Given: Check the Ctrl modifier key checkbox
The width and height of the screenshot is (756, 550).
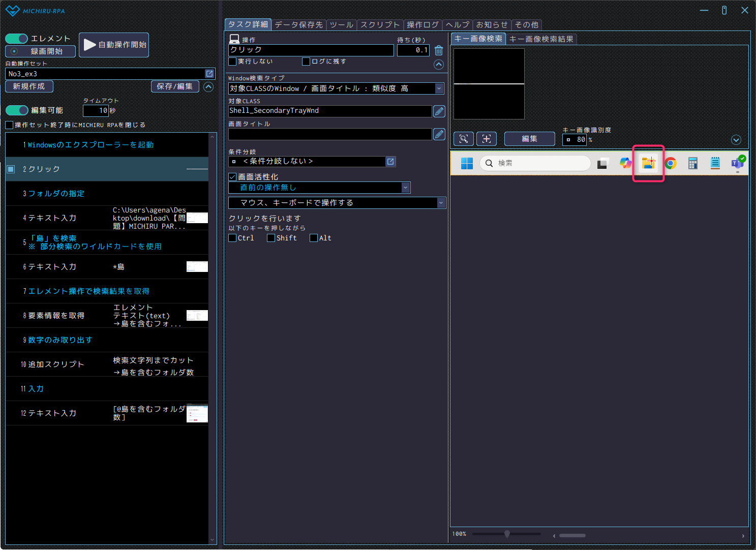Looking at the screenshot, I should [233, 238].
